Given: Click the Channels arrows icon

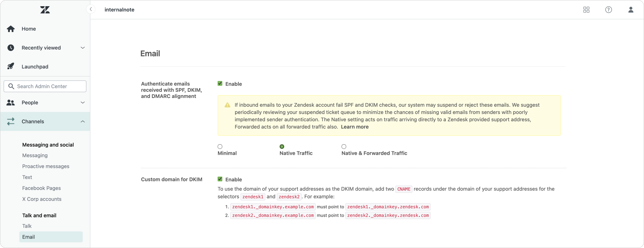Looking at the screenshot, I should (11, 122).
